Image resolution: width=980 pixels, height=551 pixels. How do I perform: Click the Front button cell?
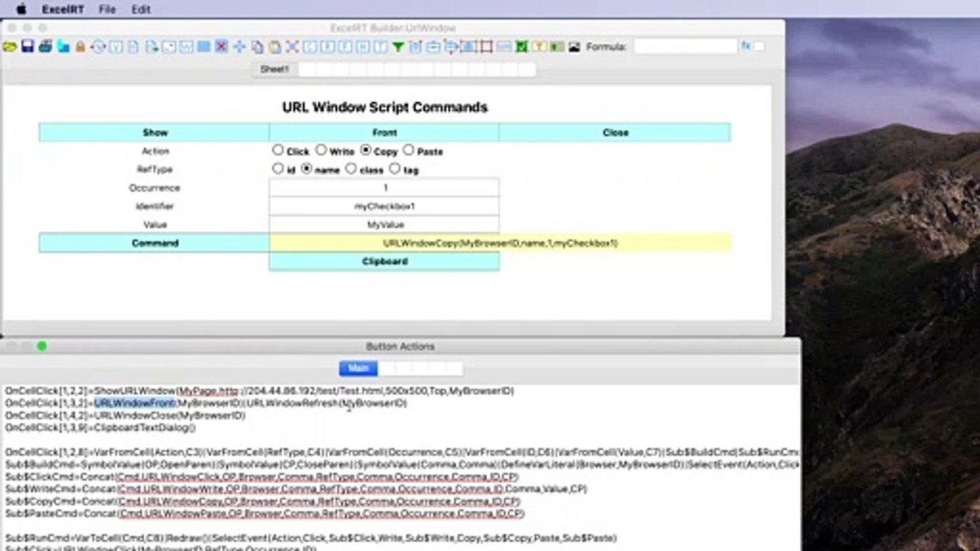coord(384,132)
